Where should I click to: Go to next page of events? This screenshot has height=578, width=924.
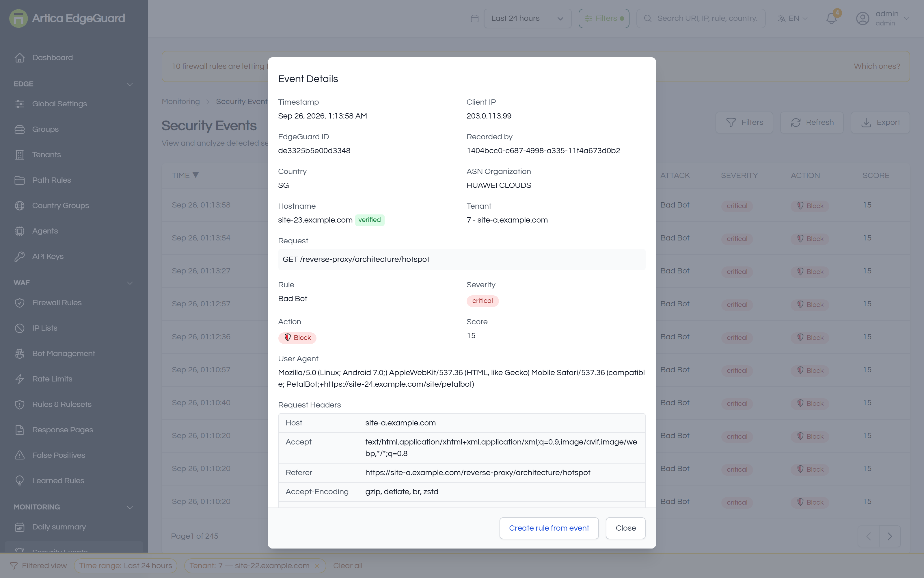(x=890, y=536)
